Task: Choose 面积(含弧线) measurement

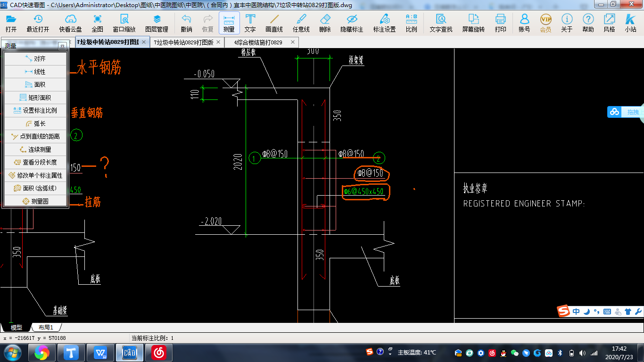Action: click(35, 188)
